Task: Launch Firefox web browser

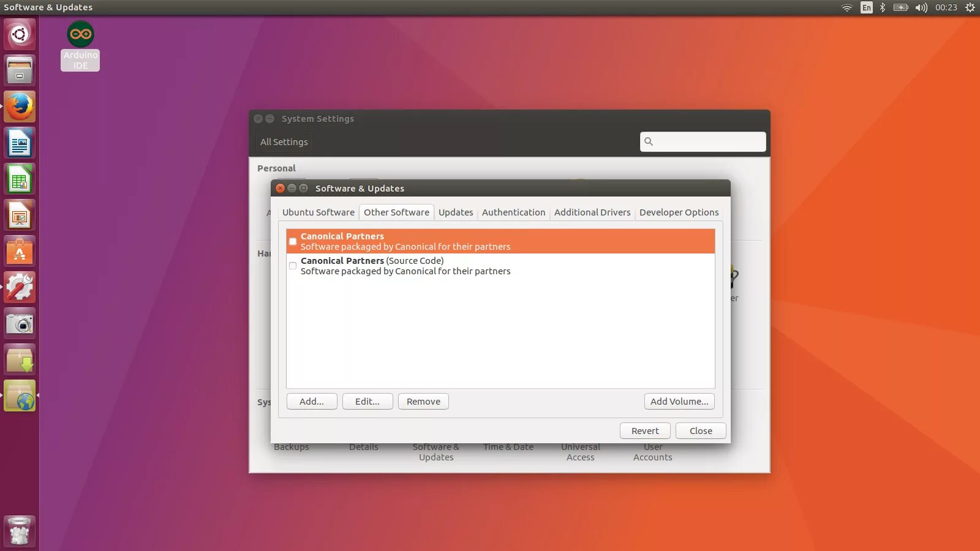Action: (20, 107)
